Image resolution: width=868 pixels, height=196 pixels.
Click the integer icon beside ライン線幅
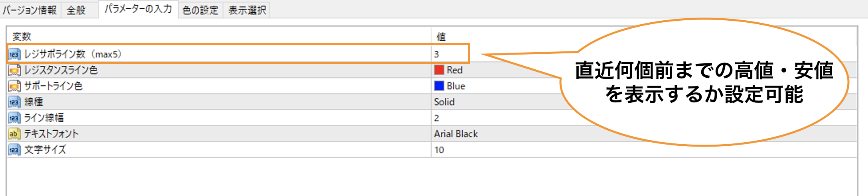coord(14,118)
